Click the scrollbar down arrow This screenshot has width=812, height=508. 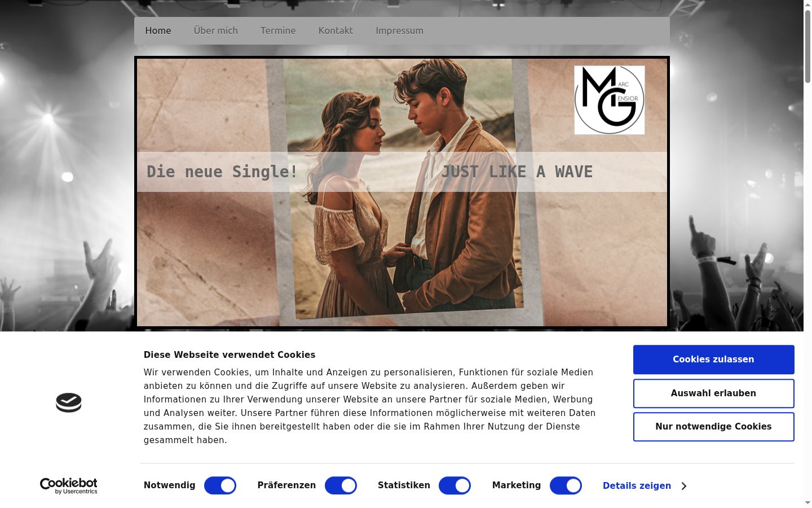point(807,502)
